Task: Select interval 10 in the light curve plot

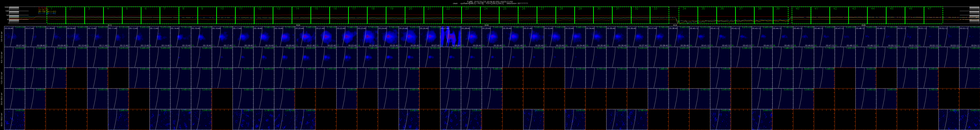Action: [226, 15]
